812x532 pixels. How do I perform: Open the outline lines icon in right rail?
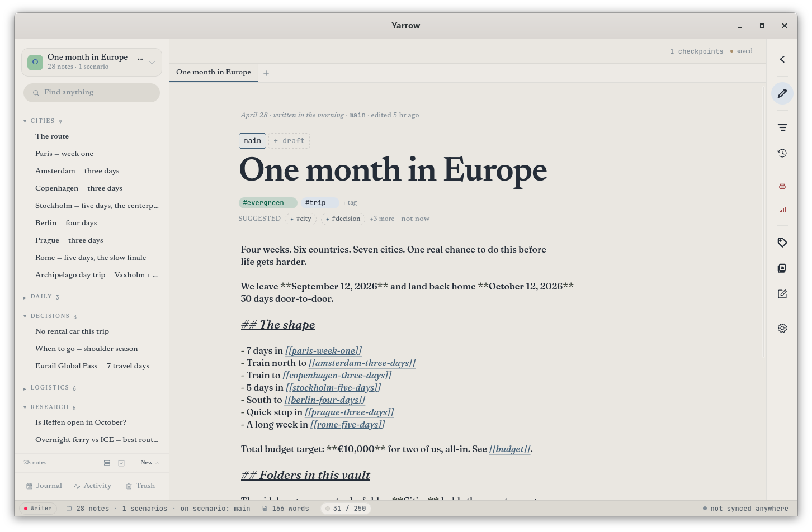[782, 127]
